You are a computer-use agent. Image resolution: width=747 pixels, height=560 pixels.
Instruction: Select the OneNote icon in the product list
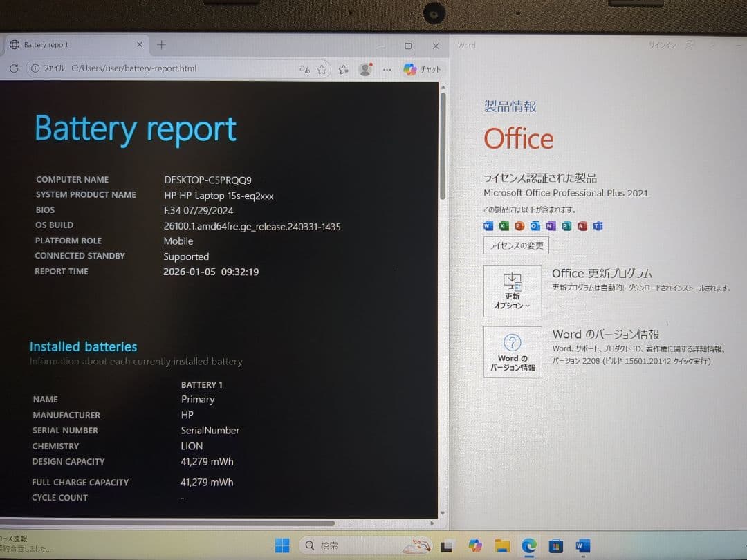pos(551,226)
